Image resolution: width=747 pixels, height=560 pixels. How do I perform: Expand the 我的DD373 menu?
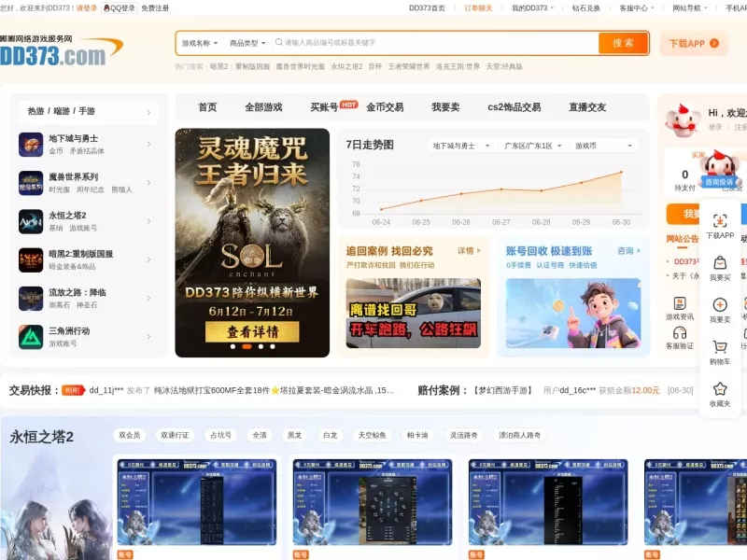tap(532, 8)
